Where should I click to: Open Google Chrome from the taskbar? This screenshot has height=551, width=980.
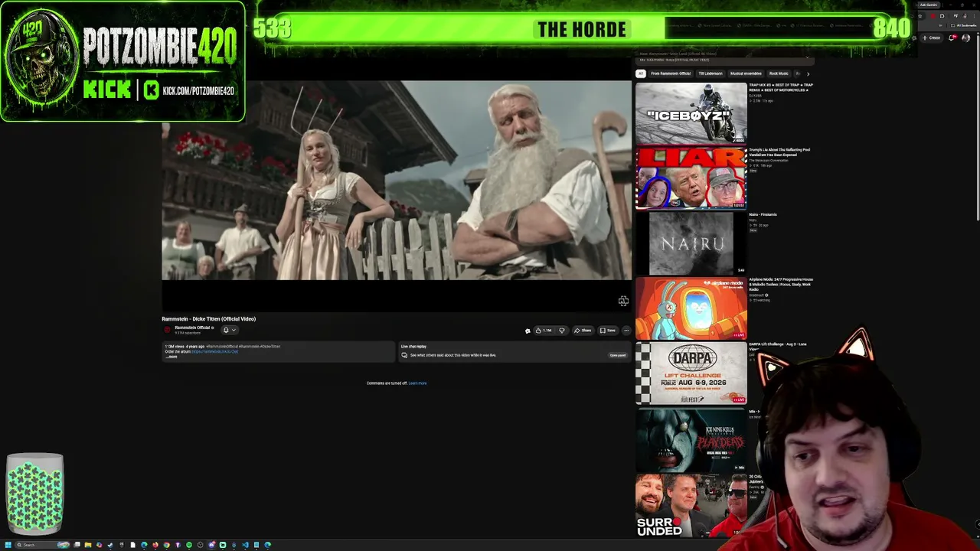coord(166,545)
